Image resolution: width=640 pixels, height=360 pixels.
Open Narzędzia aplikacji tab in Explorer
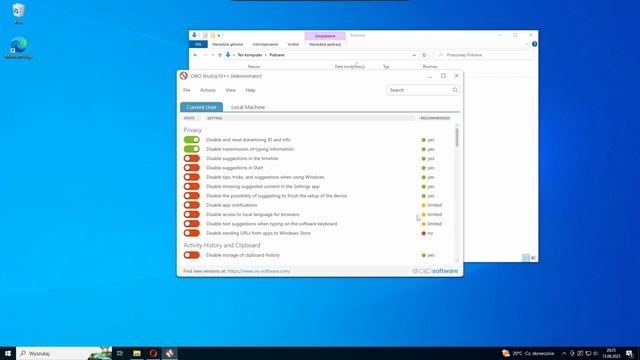(325, 44)
